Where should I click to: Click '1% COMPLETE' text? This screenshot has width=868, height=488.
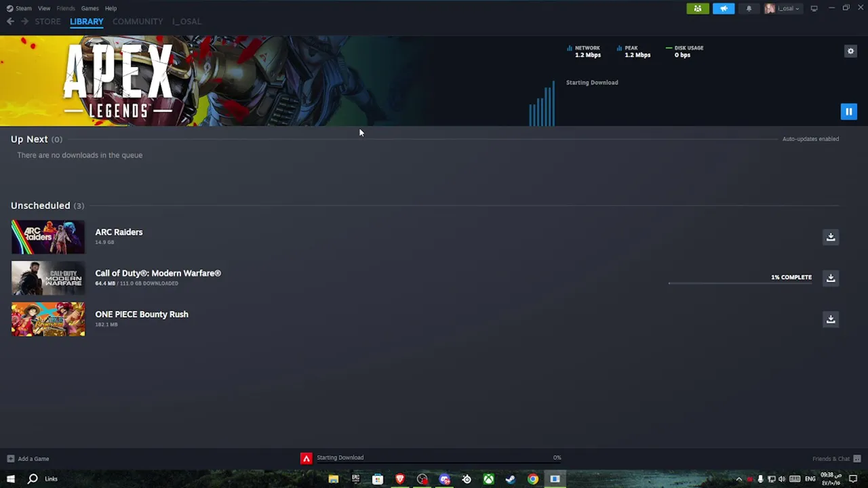pos(791,277)
